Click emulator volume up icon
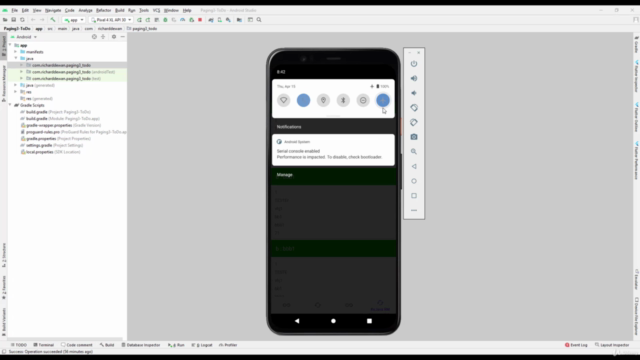Screen dimensions: 640x360 (414, 78)
